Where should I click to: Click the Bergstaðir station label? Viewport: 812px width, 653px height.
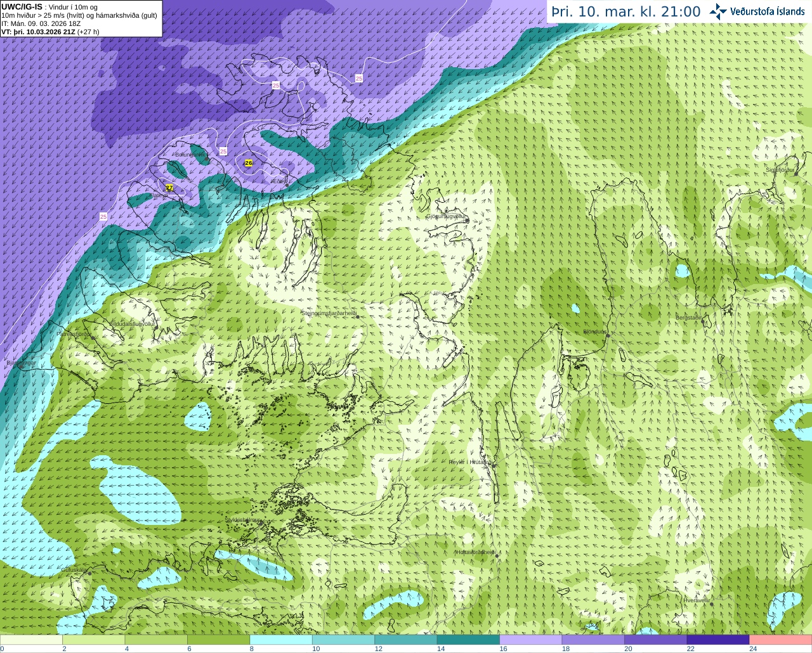pyautogui.click(x=688, y=318)
